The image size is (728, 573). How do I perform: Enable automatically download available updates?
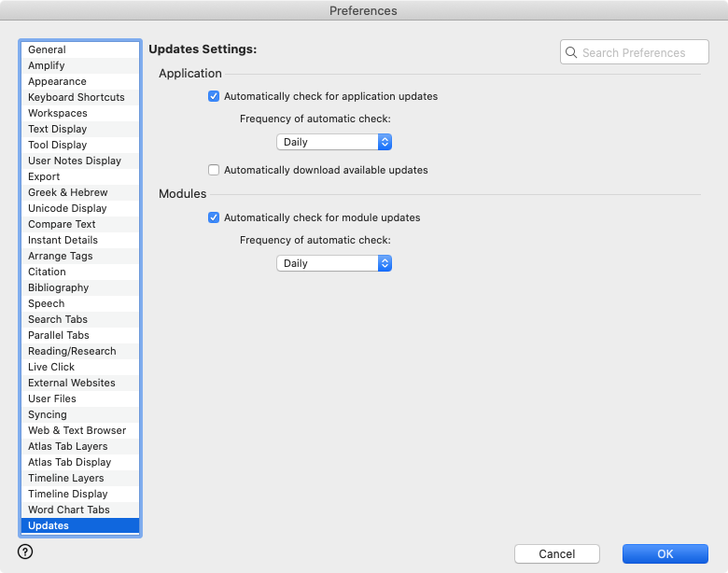pyautogui.click(x=214, y=170)
